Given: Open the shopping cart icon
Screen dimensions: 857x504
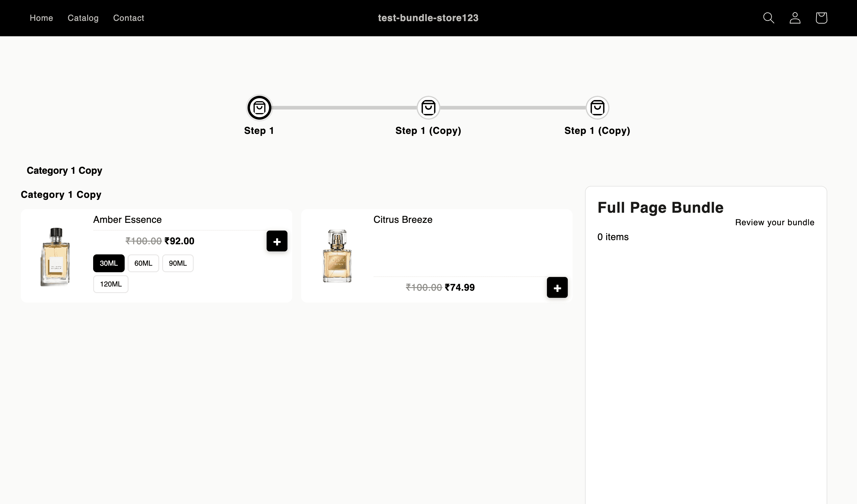Looking at the screenshot, I should [x=821, y=18].
